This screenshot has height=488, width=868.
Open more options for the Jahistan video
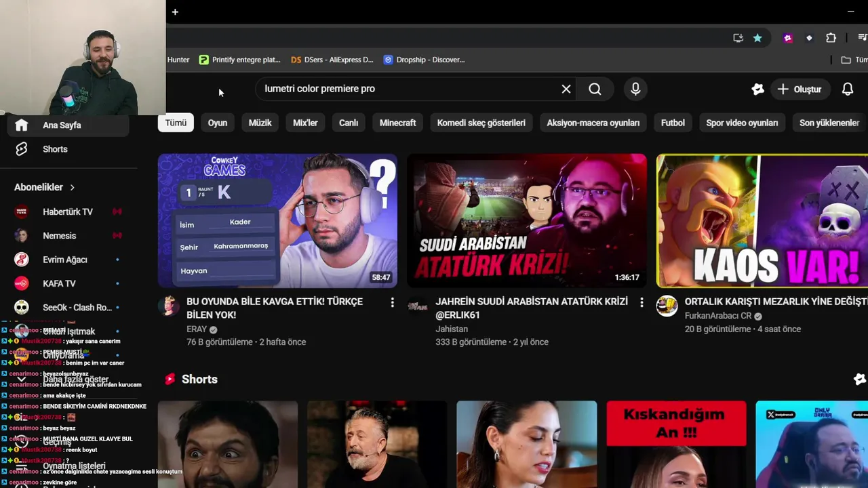click(642, 303)
